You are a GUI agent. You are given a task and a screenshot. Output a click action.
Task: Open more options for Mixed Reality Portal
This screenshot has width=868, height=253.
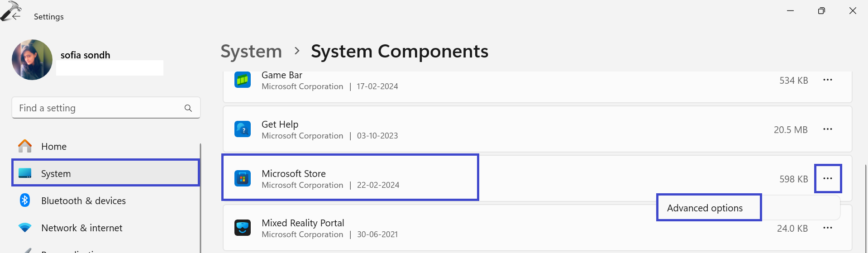point(827,228)
